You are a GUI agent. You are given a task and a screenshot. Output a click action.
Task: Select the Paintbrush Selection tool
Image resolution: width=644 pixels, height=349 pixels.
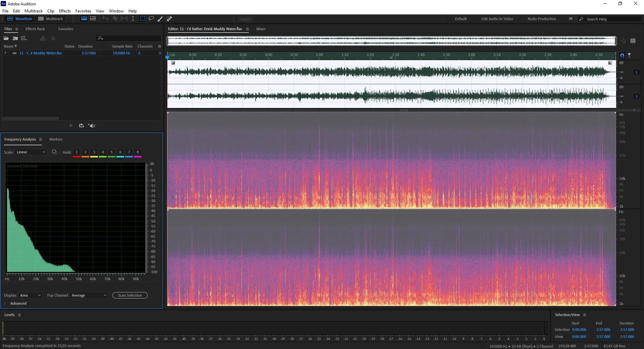tap(160, 19)
